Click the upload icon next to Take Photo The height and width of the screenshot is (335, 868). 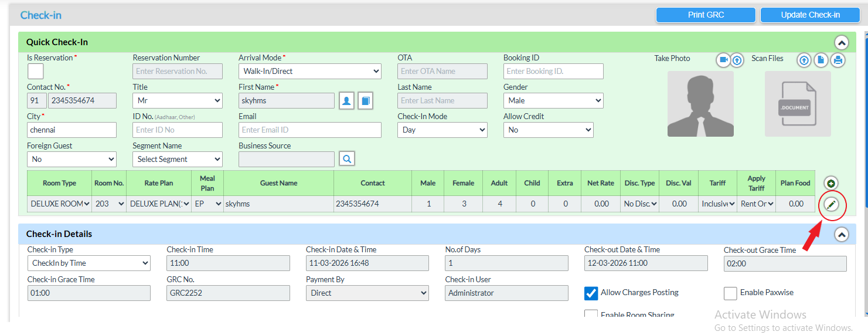pyautogui.click(x=737, y=60)
